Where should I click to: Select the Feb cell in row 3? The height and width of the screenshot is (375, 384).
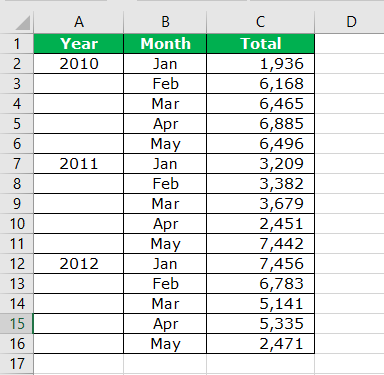point(165,84)
